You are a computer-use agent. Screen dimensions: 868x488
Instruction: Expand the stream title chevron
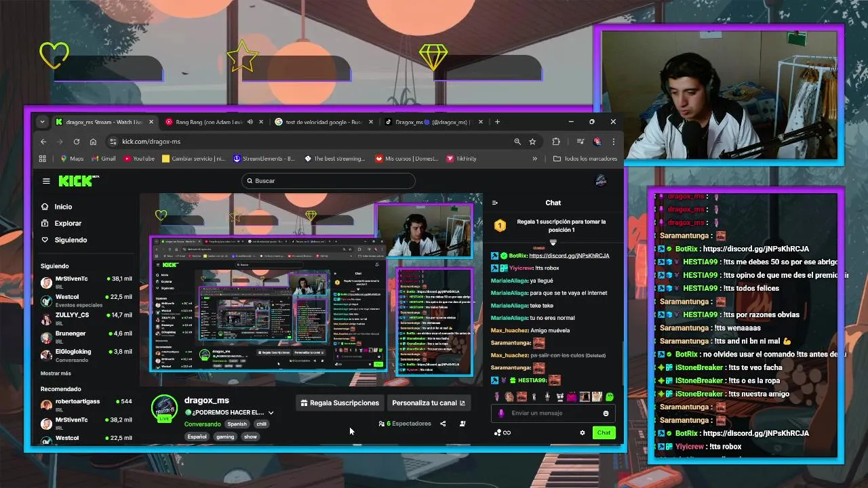[x=271, y=413]
